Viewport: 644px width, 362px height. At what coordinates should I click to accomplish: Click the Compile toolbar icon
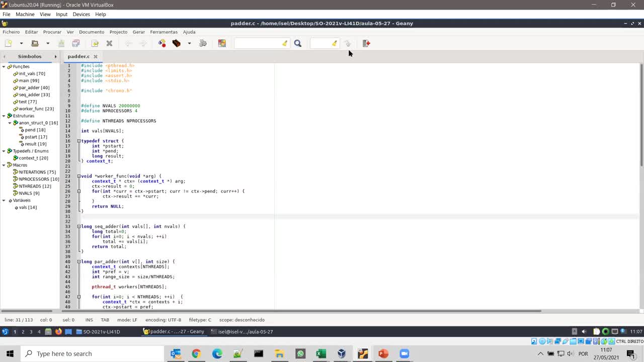[x=162, y=43]
